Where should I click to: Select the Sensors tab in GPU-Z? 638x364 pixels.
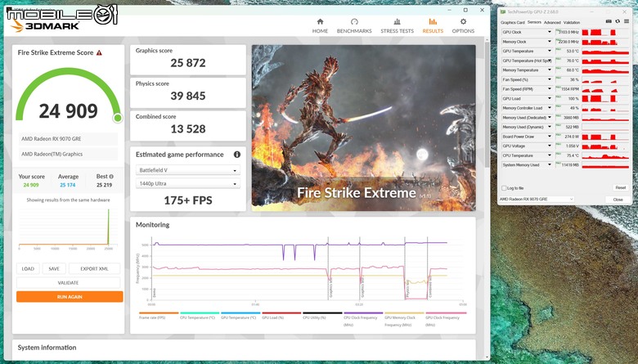click(x=534, y=22)
